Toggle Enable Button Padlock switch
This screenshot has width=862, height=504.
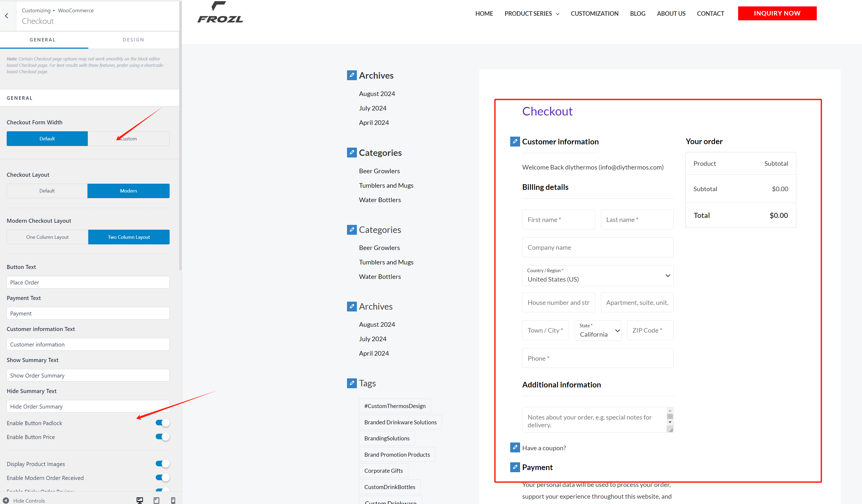162,423
